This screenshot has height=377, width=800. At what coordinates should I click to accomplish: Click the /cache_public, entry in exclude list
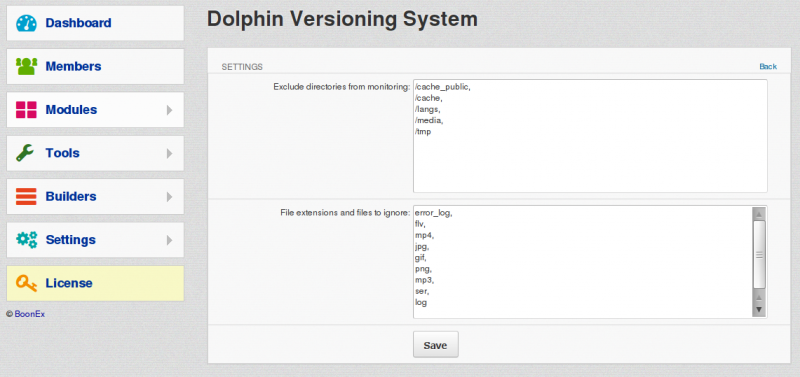pos(442,88)
